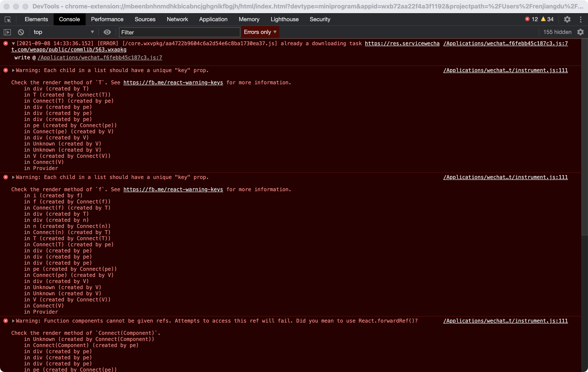Screen dimensions: 588x372
Task: Open instrument.js:111 source link of forwardRef warning
Action: 505,321
